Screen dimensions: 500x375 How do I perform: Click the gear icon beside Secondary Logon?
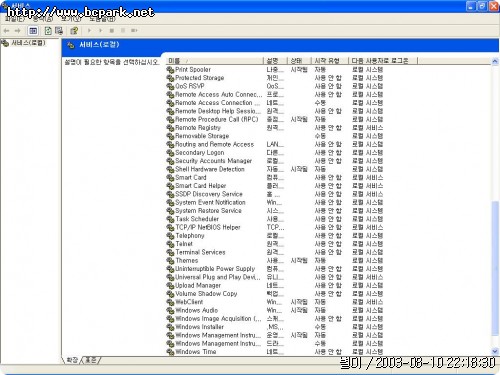(x=170, y=153)
